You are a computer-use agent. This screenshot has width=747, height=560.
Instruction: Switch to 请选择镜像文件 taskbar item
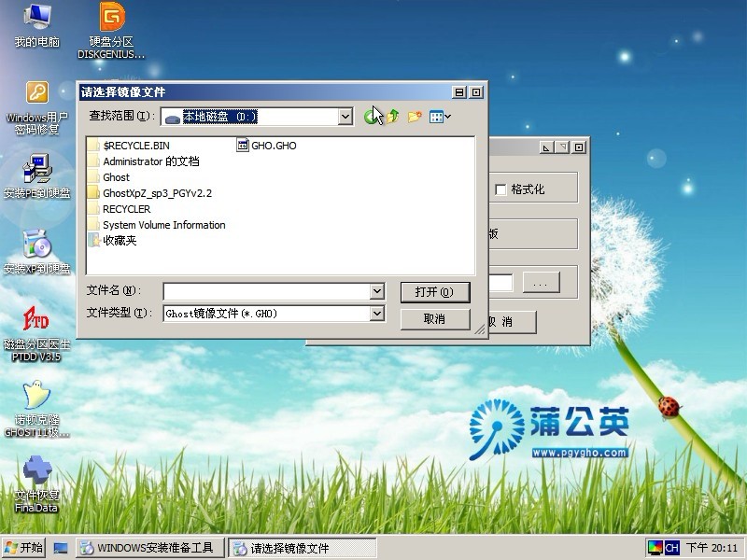(x=302, y=548)
